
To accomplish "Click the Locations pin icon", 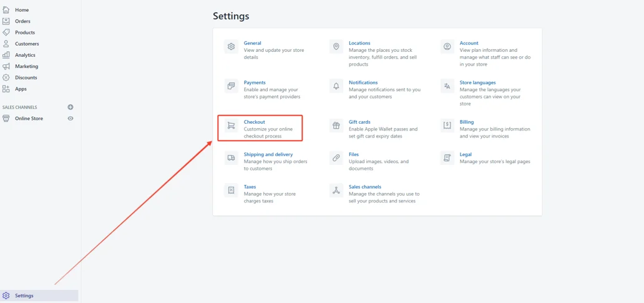I will coord(336,46).
